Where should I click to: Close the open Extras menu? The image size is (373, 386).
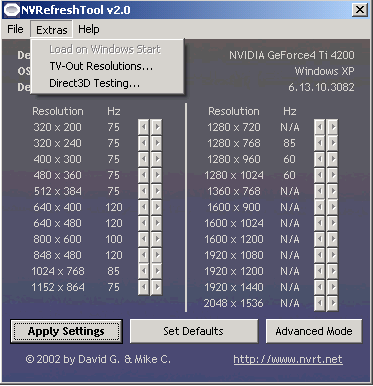(x=52, y=30)
